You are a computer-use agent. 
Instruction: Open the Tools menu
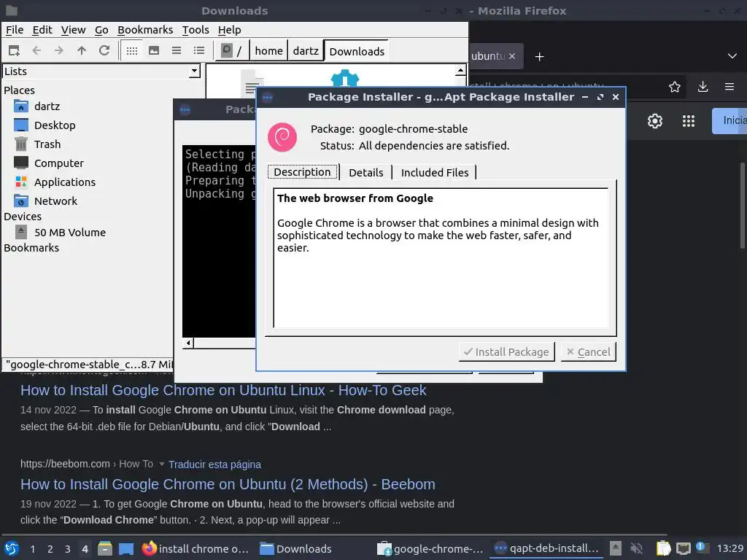196,30
